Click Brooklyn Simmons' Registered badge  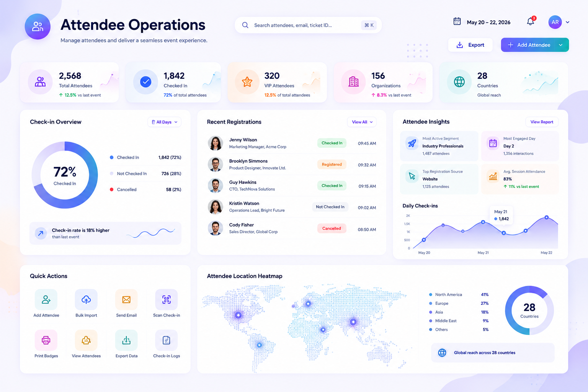click(x=332, y=165)
